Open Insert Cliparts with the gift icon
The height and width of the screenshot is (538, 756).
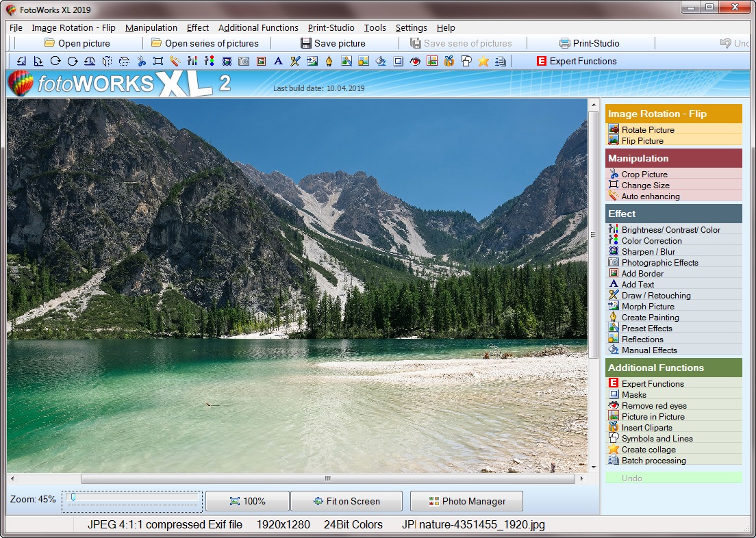click(x=449, y=61)
